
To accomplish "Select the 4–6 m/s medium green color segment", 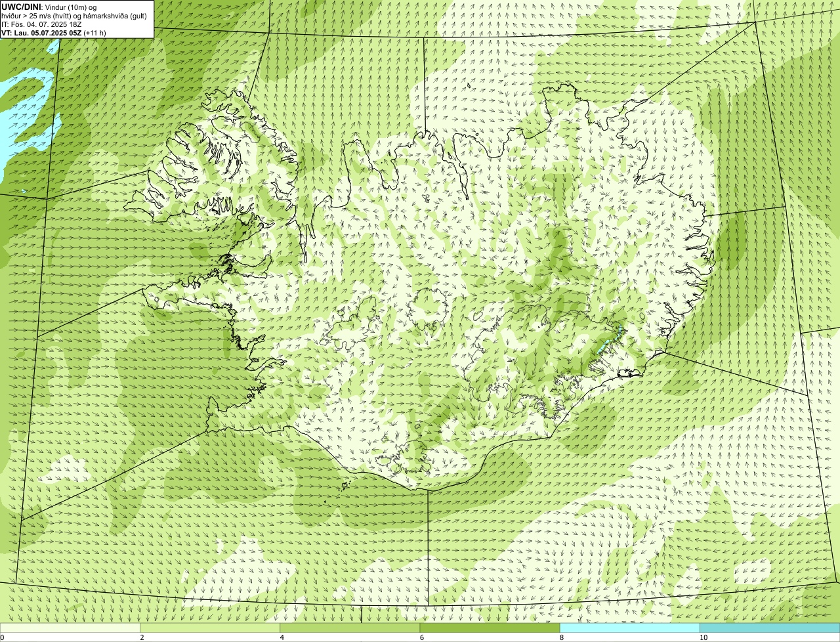I will 350,628.
